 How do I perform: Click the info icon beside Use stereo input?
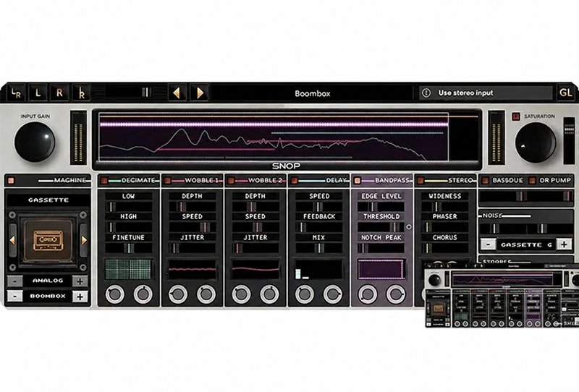click(x=426, y=93)
